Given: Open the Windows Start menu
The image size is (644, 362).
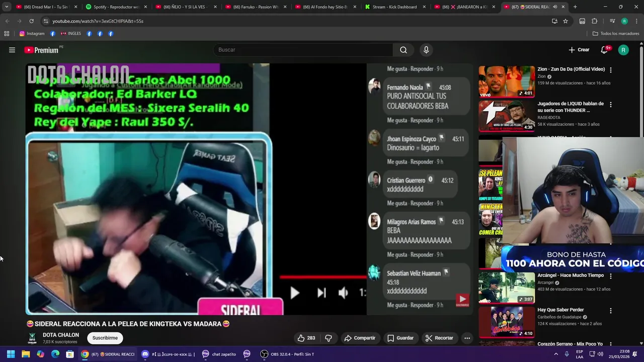Looking at the screenshot, I should (11, 354).
